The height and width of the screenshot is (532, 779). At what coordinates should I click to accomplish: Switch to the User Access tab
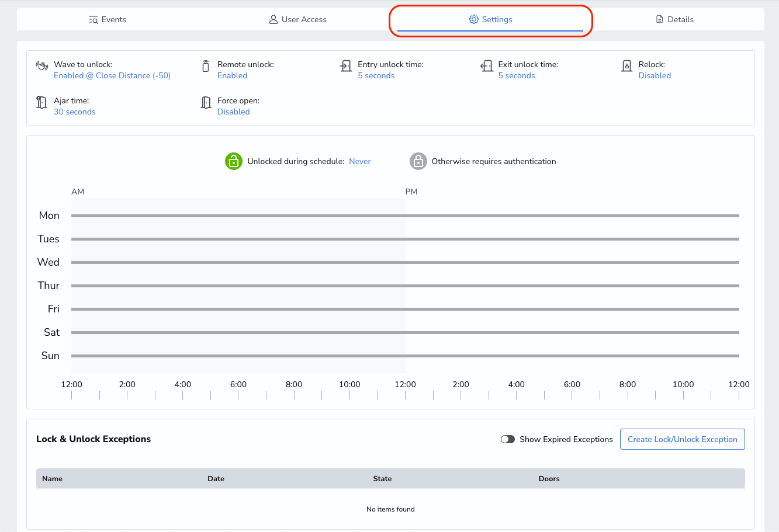[x=297, y=19]
